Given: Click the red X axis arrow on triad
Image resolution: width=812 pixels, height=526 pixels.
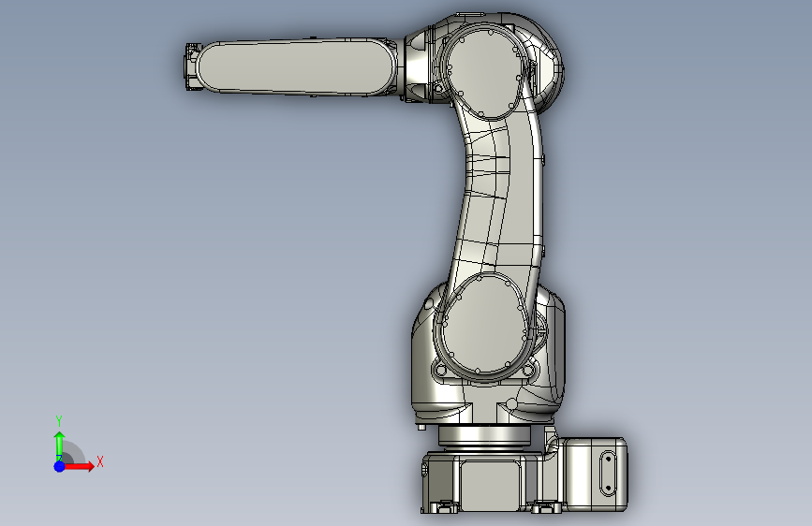Looking at the screenshot, I should pos(79,466).
